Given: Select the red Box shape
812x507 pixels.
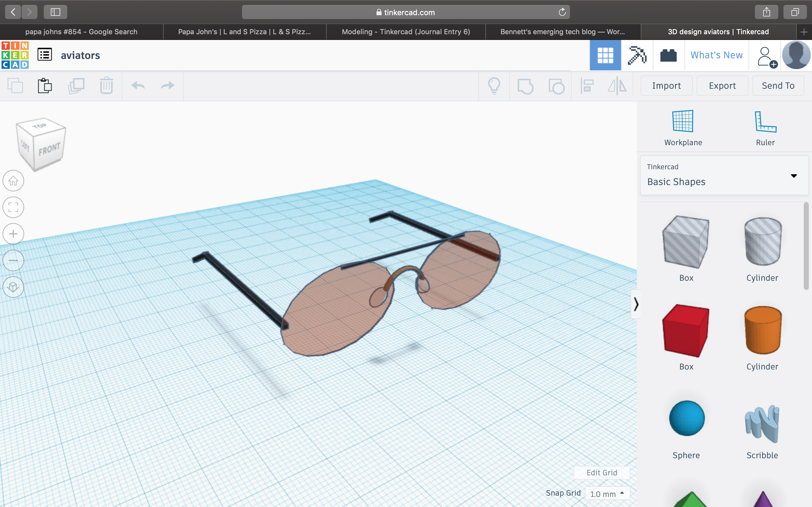Looking at the screenshot, I should pos(686,330).
